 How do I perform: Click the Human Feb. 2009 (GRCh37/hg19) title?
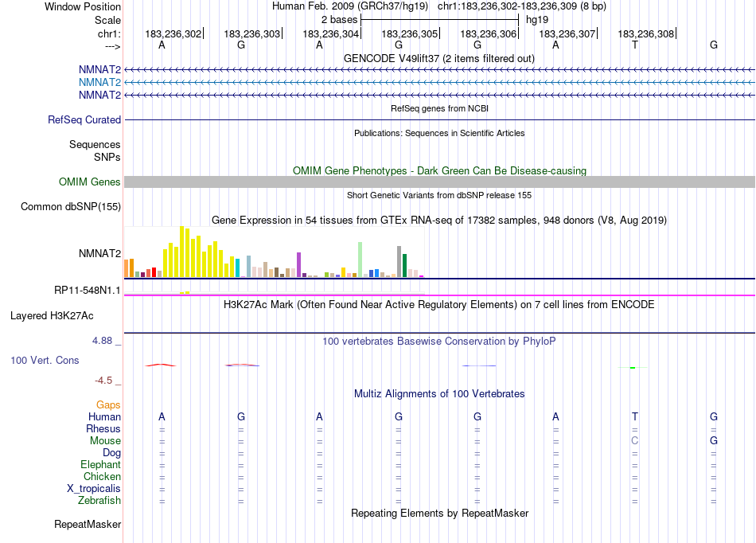(x=349, y=6)
